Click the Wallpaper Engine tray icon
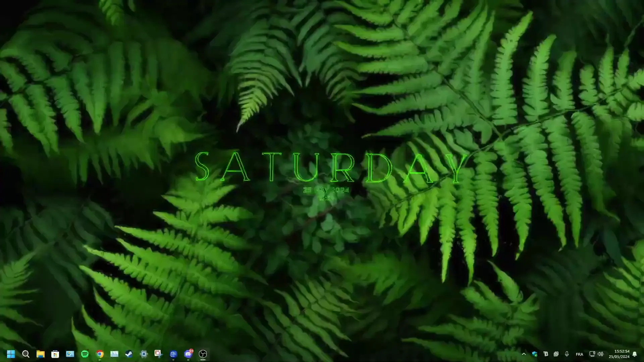This screenshot has width=644, height=362. click(535, 354)
